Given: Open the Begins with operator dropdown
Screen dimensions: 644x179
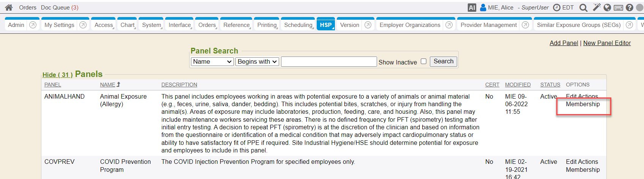Looking at the screenshot, I should coord(257,62).
